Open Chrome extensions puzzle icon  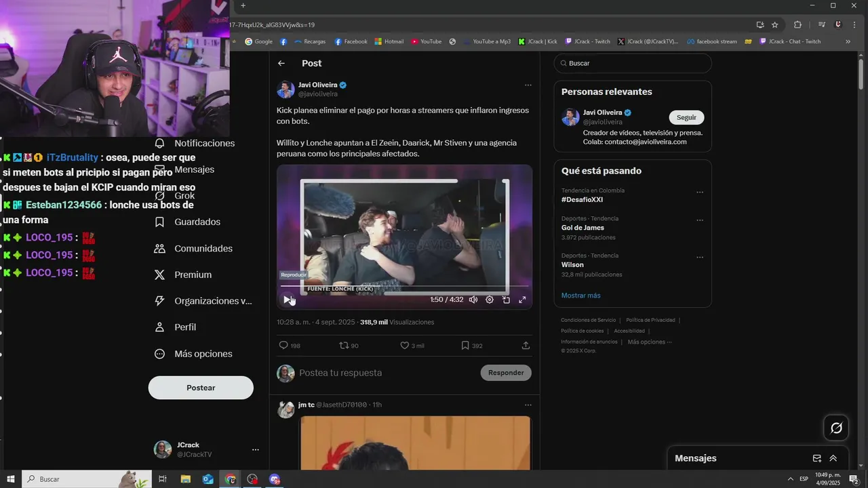797,25
